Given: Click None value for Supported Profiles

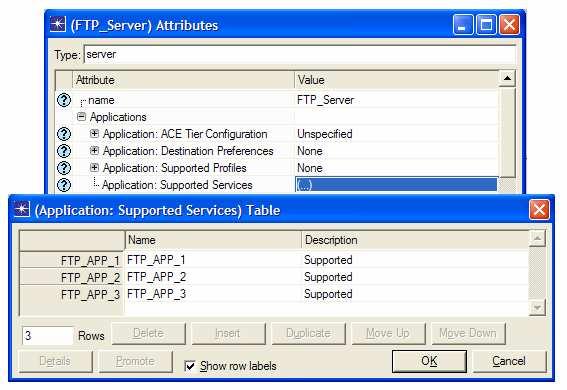Looking at the screenshot, I should [x=310, y=168].
